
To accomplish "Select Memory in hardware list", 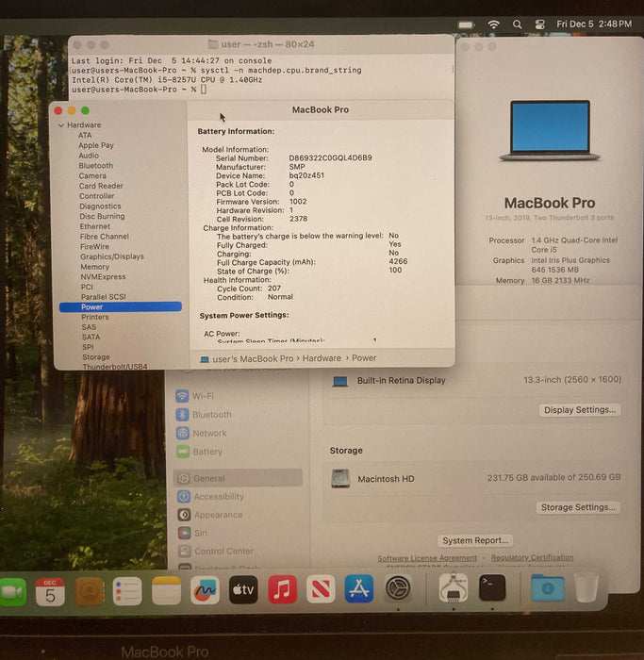I will 95,267.
